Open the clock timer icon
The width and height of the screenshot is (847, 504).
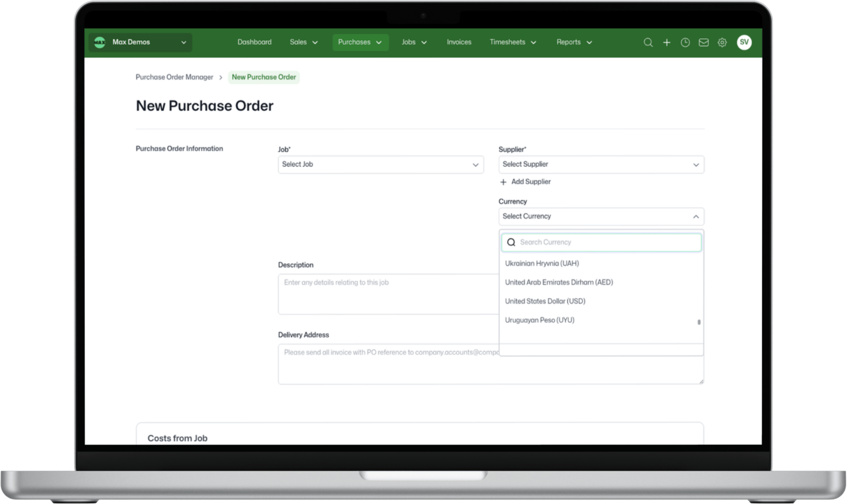(x=685, y=42)
